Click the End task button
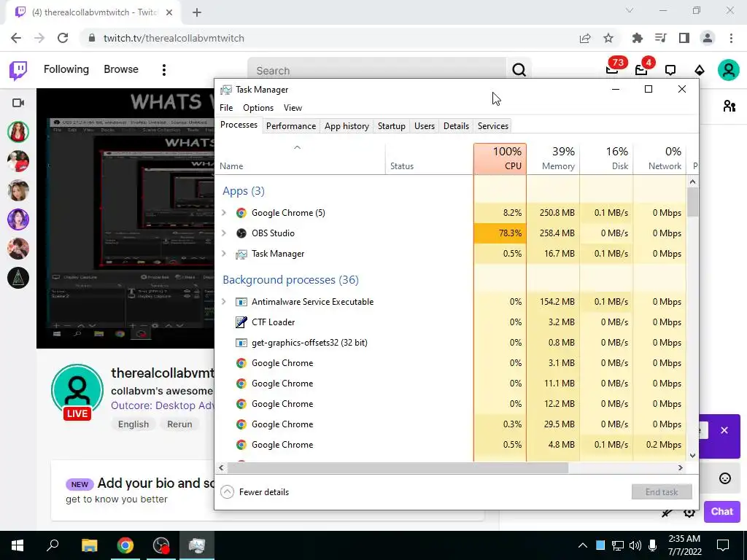Screen dimensions: 747x560 click(662, 492)
